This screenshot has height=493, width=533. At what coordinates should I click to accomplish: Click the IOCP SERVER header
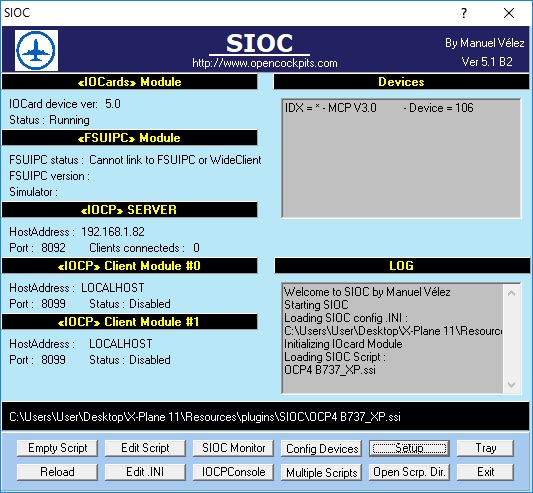coord(130,210)
